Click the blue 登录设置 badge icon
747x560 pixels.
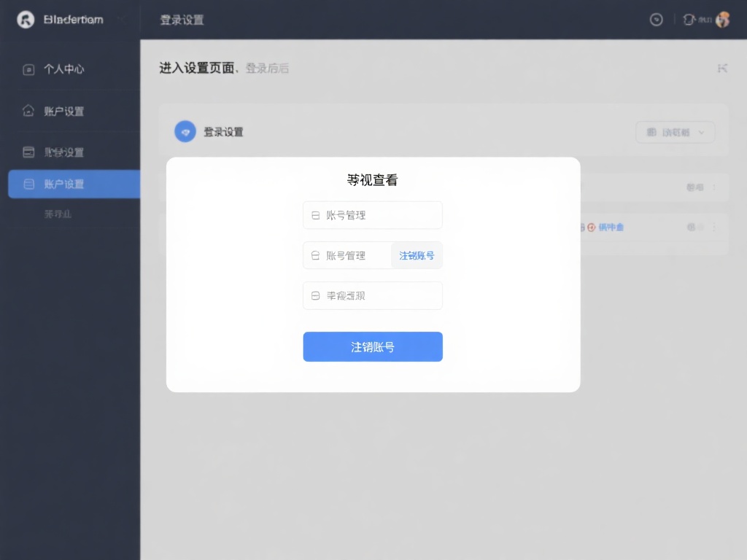(185, 131)
